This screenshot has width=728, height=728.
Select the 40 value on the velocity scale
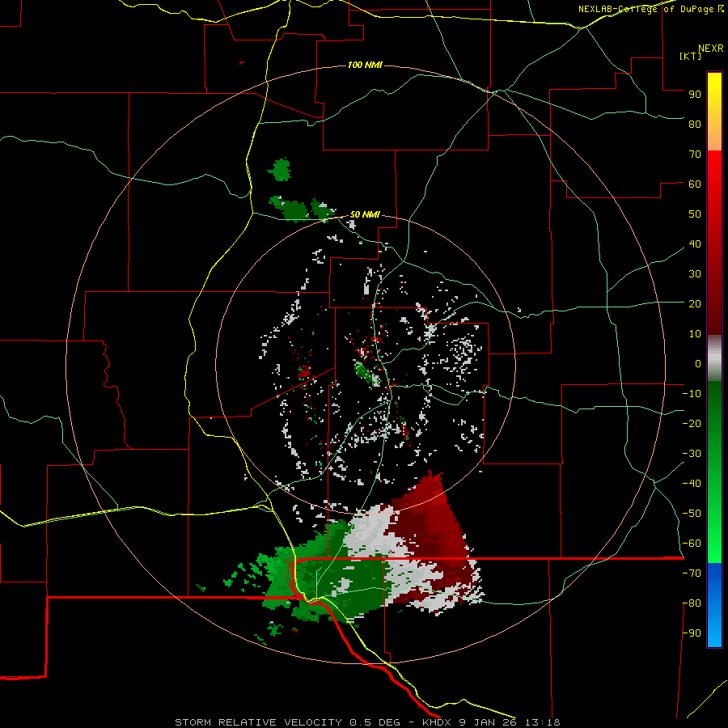695,244
